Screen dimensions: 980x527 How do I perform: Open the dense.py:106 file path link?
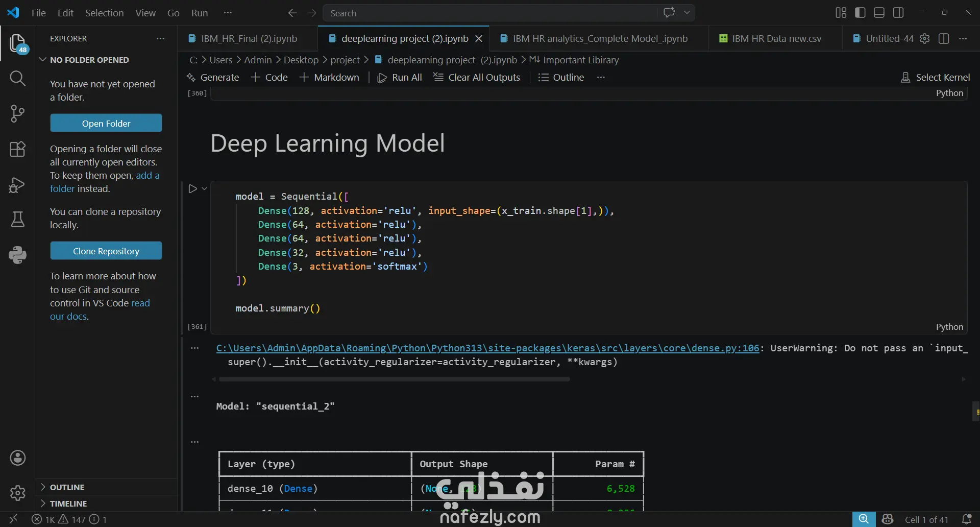click(487, 348)
